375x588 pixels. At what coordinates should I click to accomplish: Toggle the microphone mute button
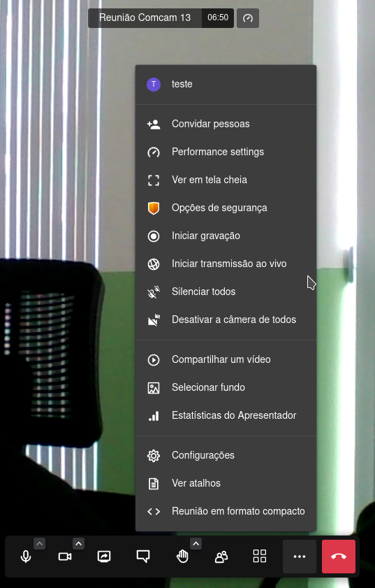(26, 557)
